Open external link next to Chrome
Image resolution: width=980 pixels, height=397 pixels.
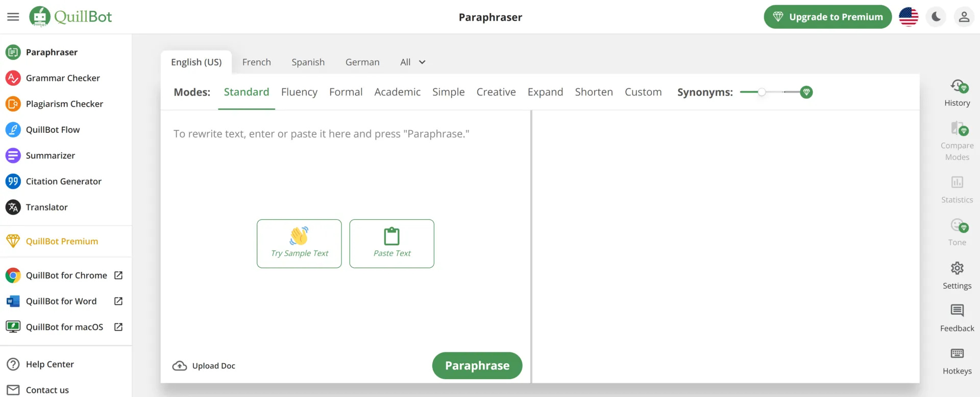[118, 275]
